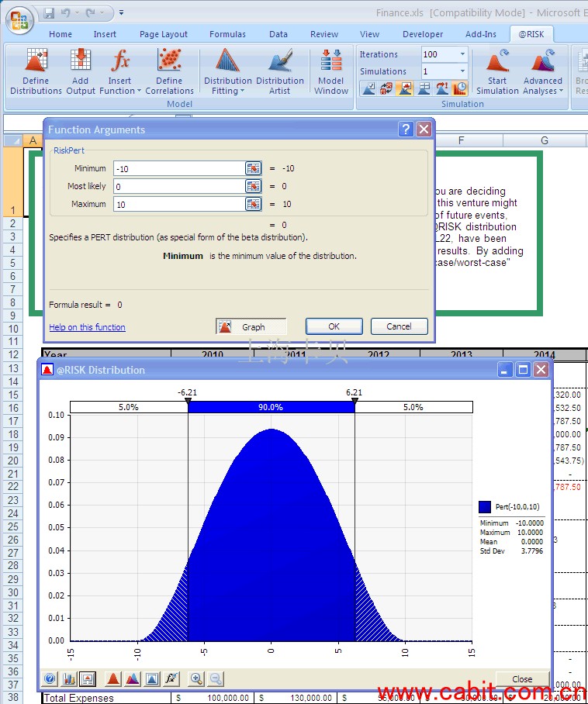Open Help on this function link

click(87, 327)
